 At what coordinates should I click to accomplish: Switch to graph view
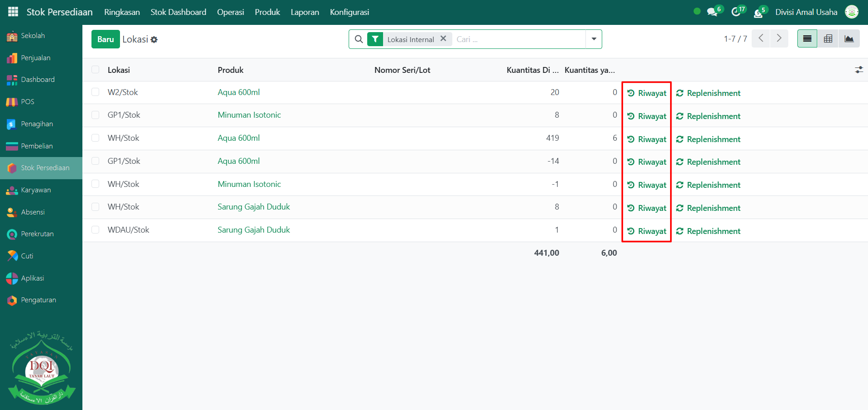pos(849,39)
